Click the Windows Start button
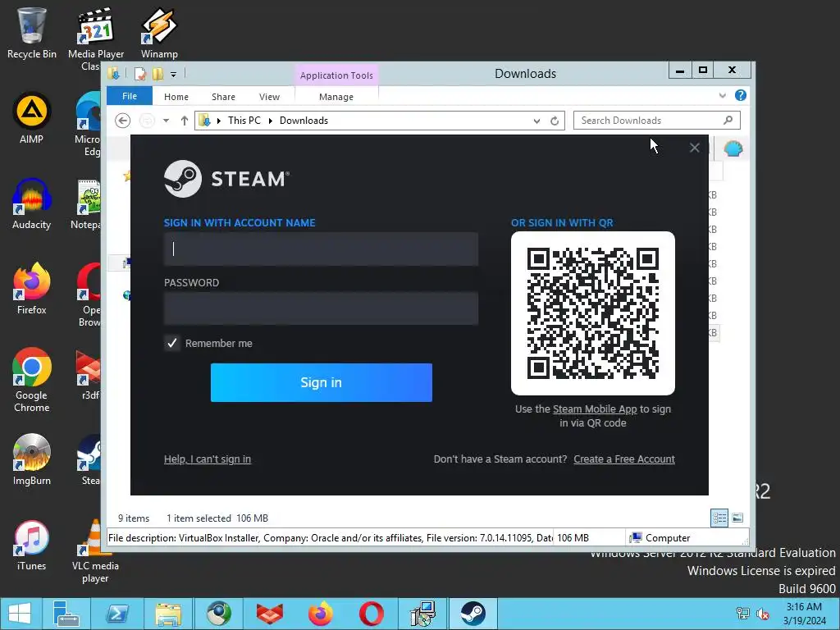 tap(20, 614)
